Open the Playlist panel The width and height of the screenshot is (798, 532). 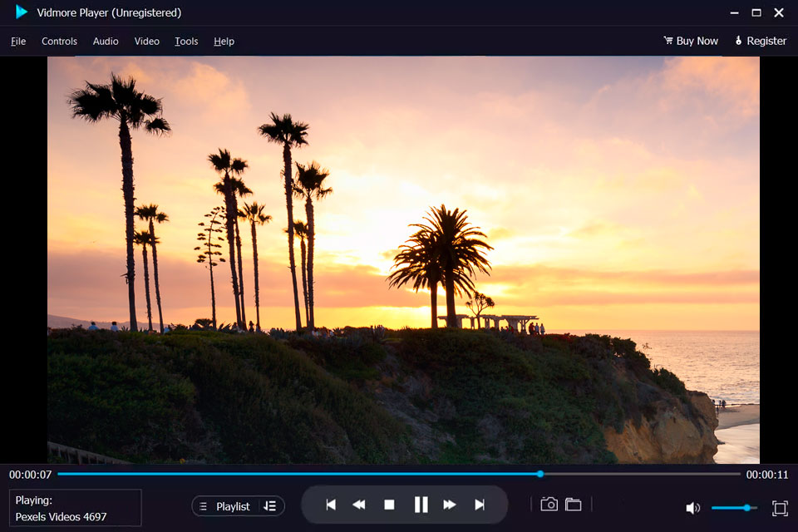click(225, 506)
